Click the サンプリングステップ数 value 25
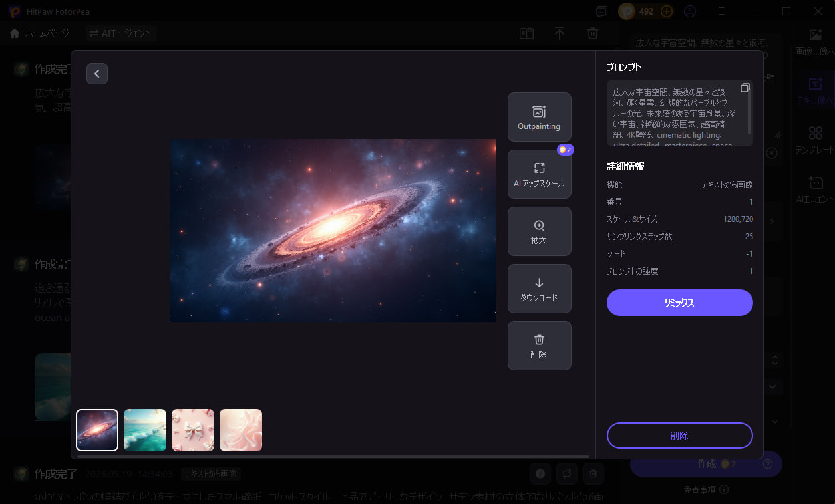 click(x=749, y=236)
